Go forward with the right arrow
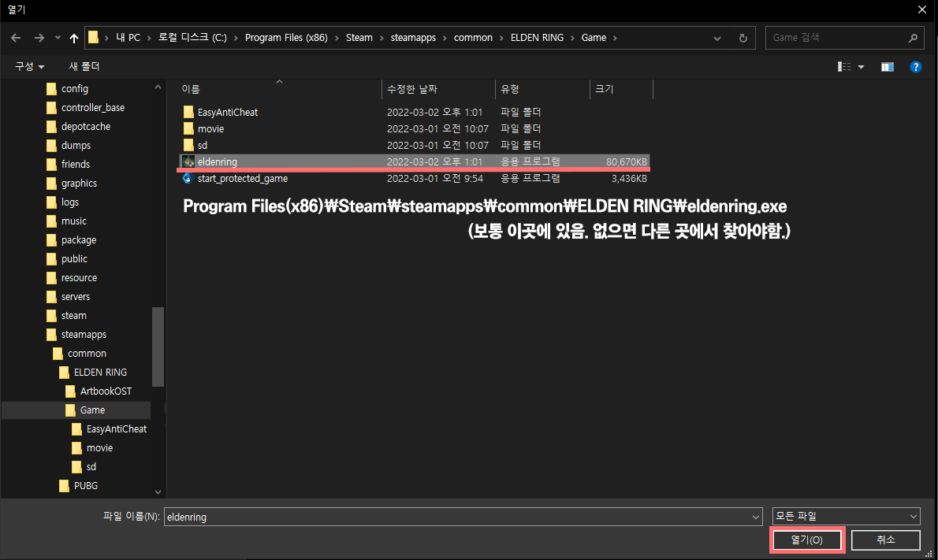This screenshot has height=560, width=938. click(39, 38)
